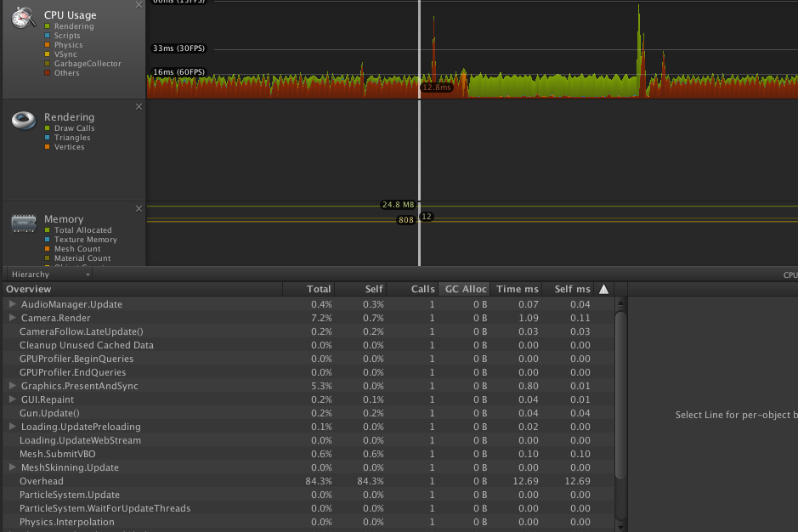798x532 pixels.
Task: Close the Rendering profiler panel
Action: (139, 106)
